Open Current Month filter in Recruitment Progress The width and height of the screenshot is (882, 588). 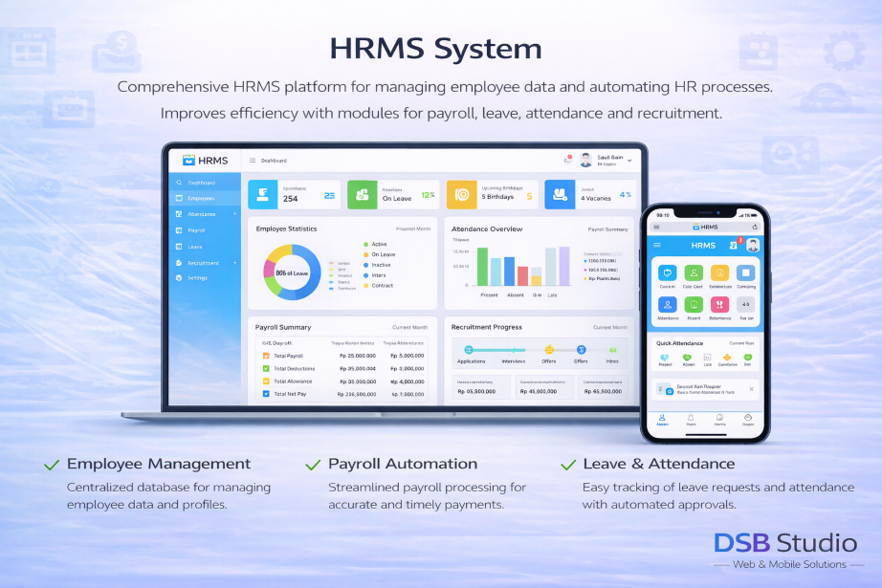[610, 328]
